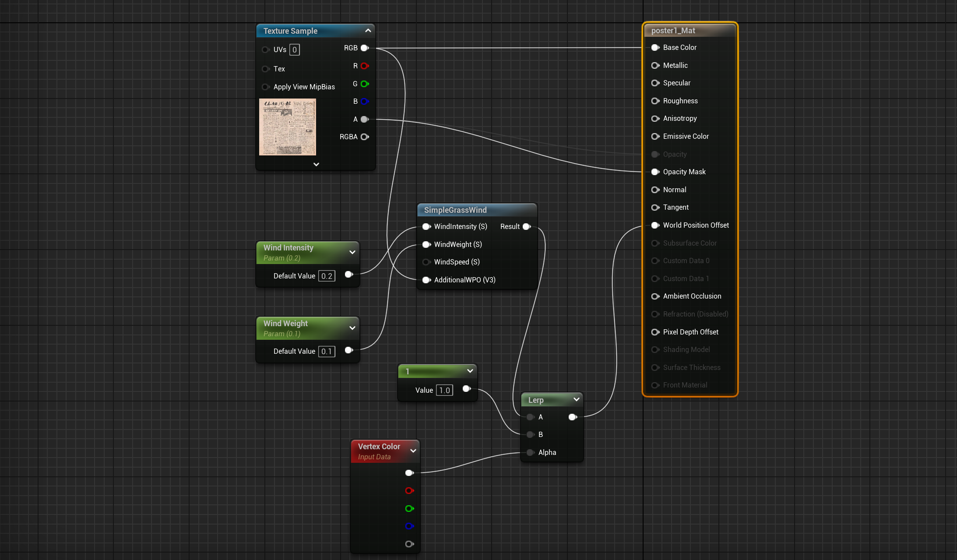Click the WindSpeed (S) input pin

point(426,262)
